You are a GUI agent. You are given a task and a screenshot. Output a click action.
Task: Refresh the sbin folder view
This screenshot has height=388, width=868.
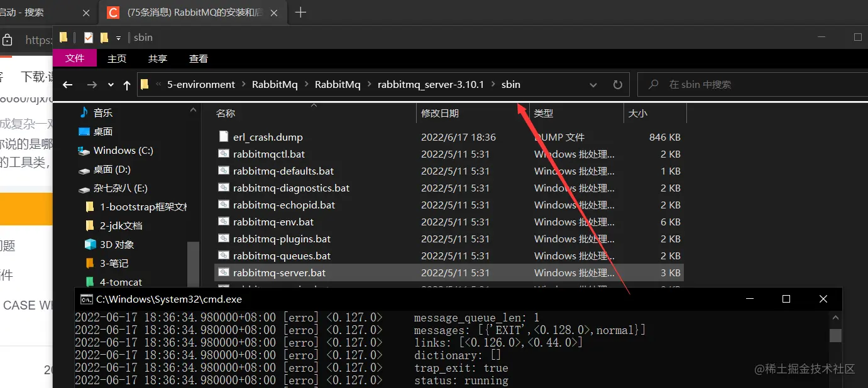(617, 85)
